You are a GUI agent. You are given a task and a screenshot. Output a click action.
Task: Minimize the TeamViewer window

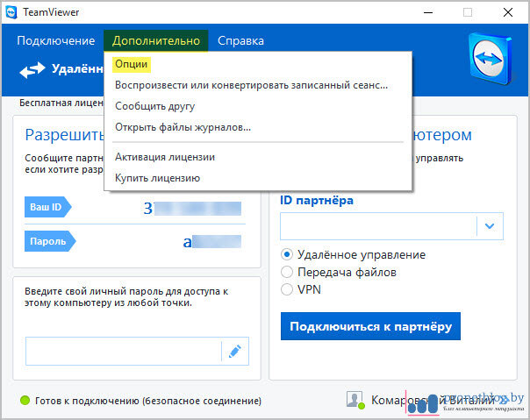[428, 13]
